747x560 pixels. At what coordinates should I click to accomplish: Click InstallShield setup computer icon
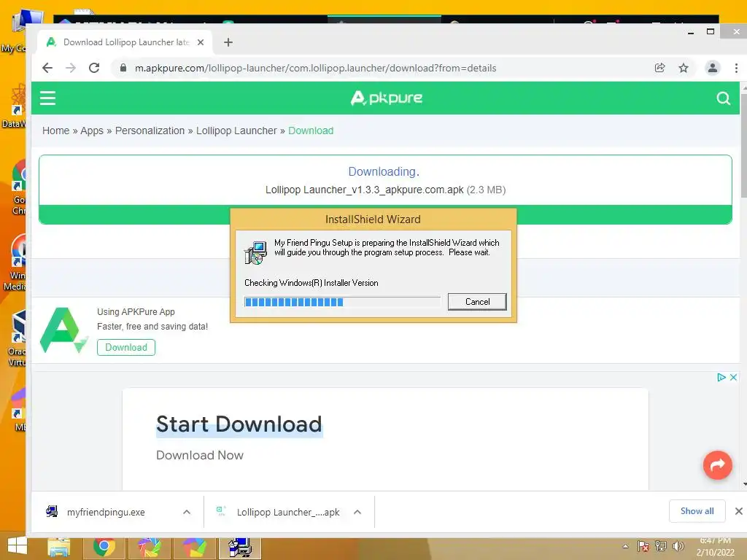(x=256, y=252)
